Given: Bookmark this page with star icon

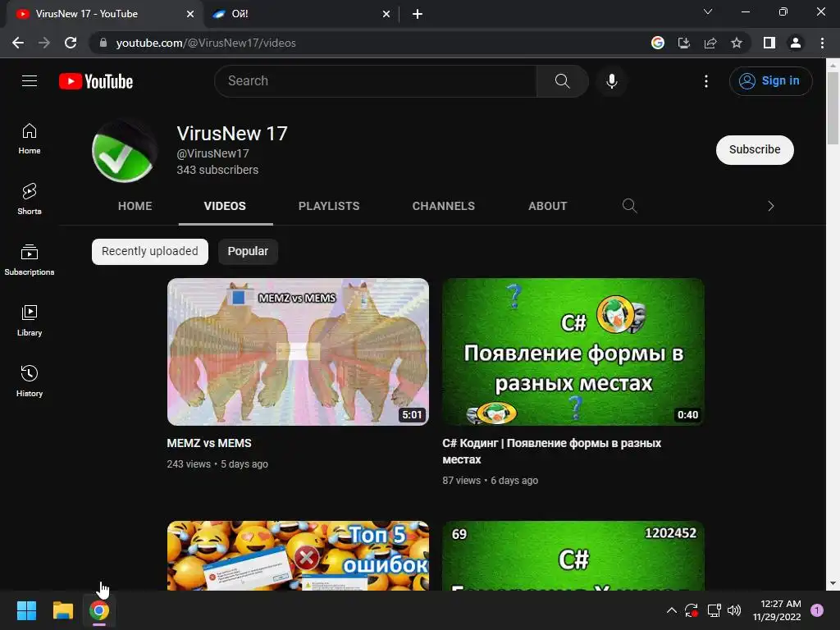Looking at the screenshot, I should coord(737,43).
